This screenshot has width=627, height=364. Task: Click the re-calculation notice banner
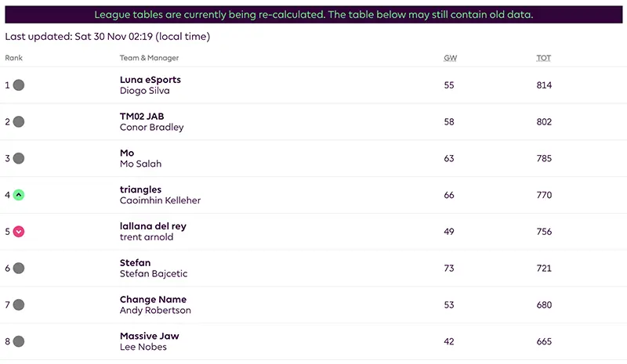(x=313, y=15)
